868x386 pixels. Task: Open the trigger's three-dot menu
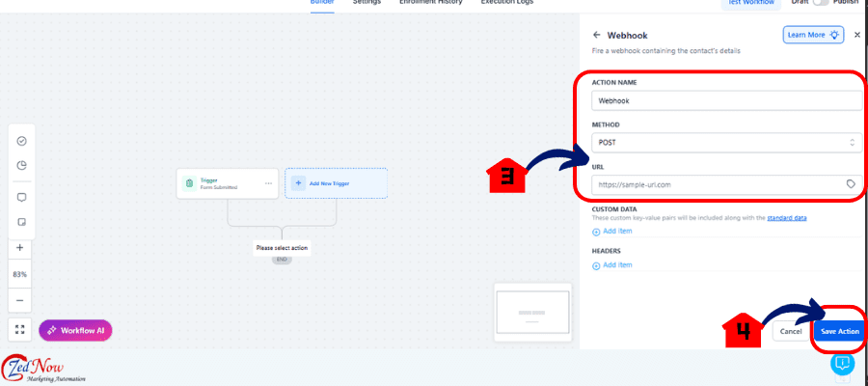[268, 183]
